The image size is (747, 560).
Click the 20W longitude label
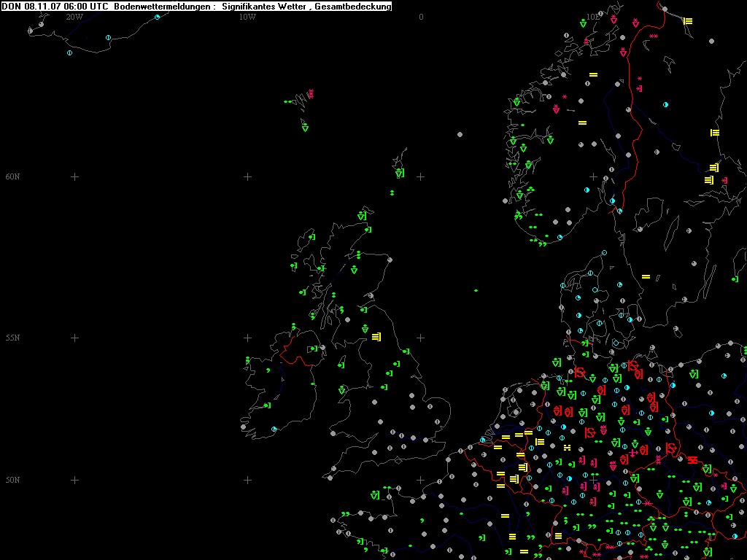[74, 16]
